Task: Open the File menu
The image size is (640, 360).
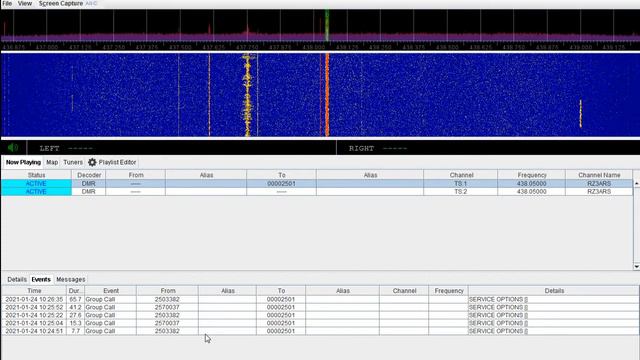Action: click(x=7, y=3)
